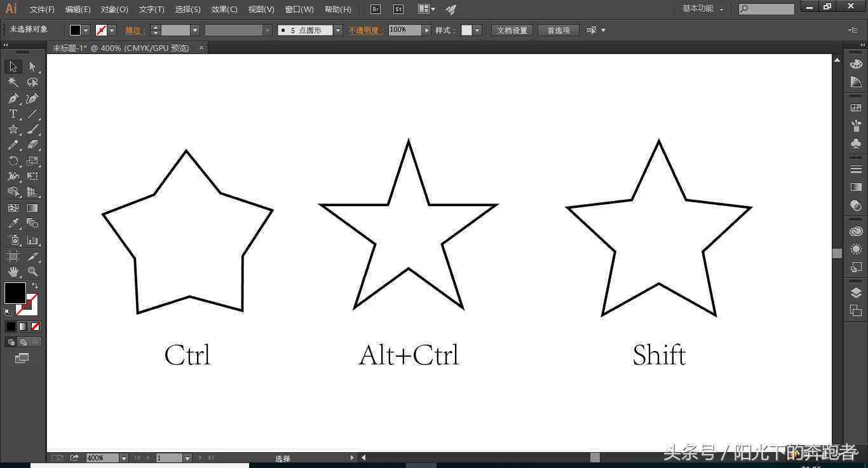Select the Type tool
The image size is (868, 468).
pos(13,114)
